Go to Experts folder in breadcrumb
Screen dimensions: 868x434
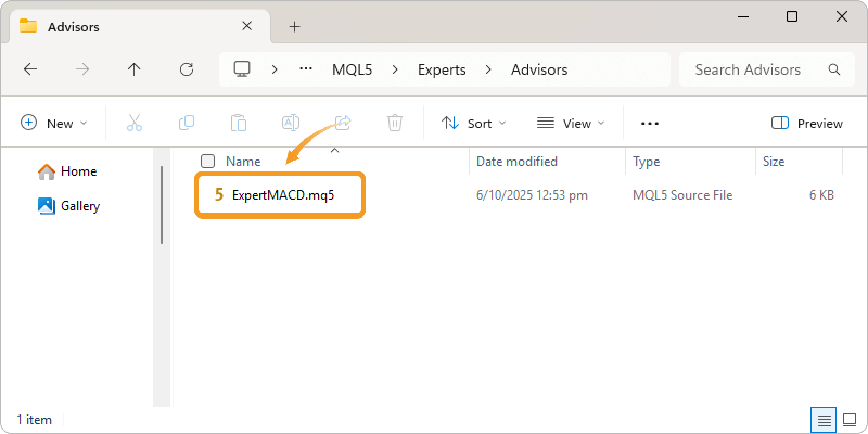(442, 69)
